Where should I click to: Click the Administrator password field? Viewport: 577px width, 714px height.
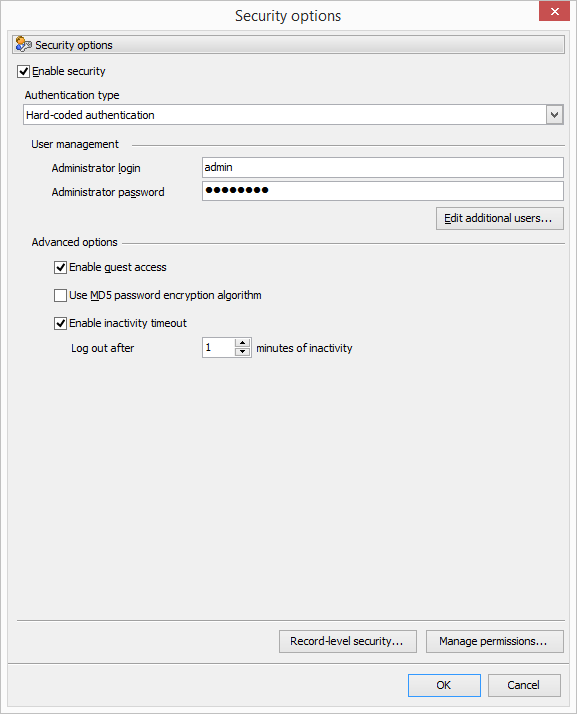pyautogui.click(x=383, y=191)
